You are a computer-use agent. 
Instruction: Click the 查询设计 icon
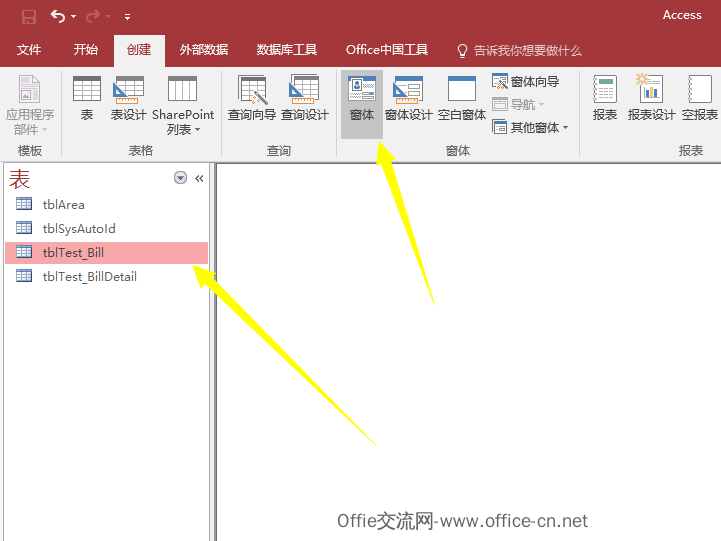click(x=304, y=98)
